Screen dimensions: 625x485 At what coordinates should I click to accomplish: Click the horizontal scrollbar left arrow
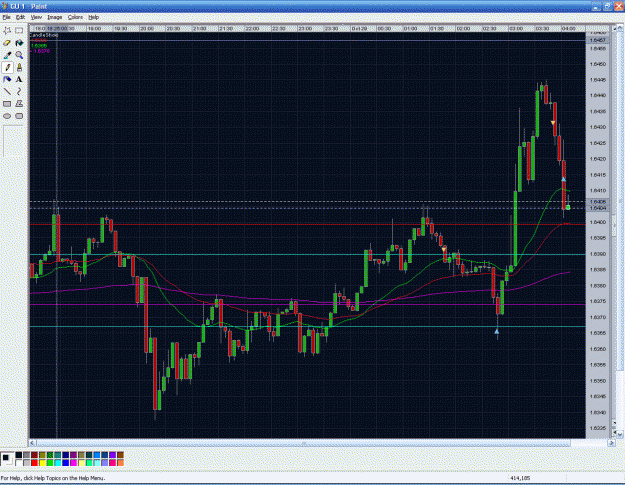(x=33, y=443)
